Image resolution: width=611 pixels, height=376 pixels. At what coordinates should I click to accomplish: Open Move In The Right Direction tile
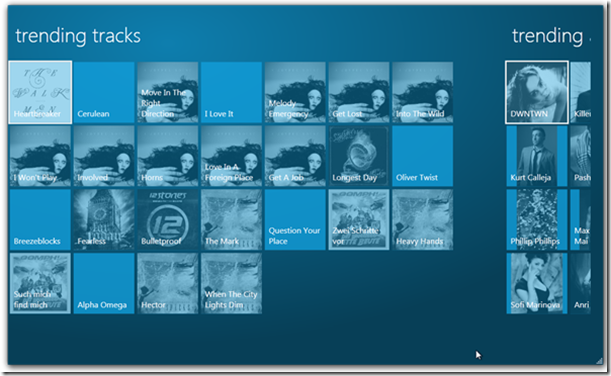(x=168, y=92)
